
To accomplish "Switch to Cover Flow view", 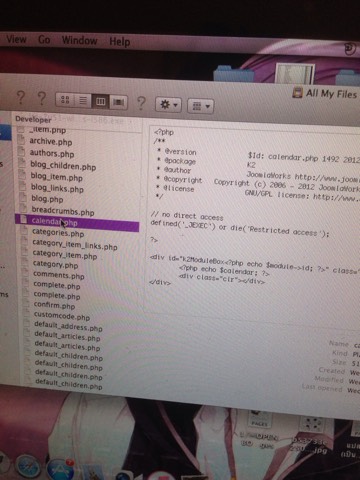I will [118, 102].
